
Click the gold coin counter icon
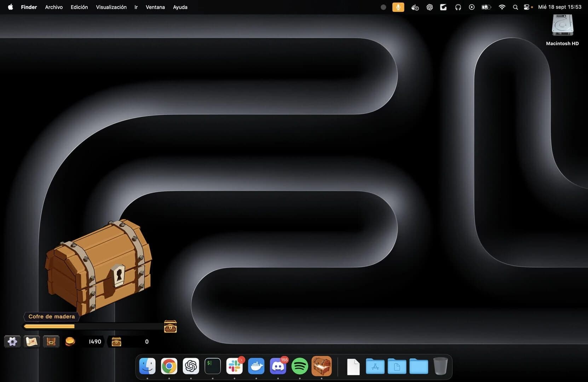click(70, 342)
